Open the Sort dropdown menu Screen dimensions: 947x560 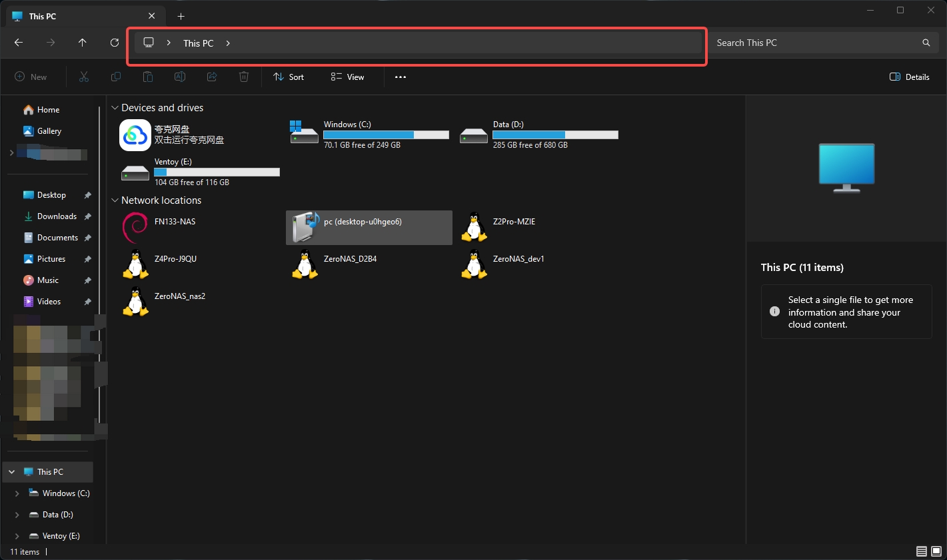(x=289, y=77)
